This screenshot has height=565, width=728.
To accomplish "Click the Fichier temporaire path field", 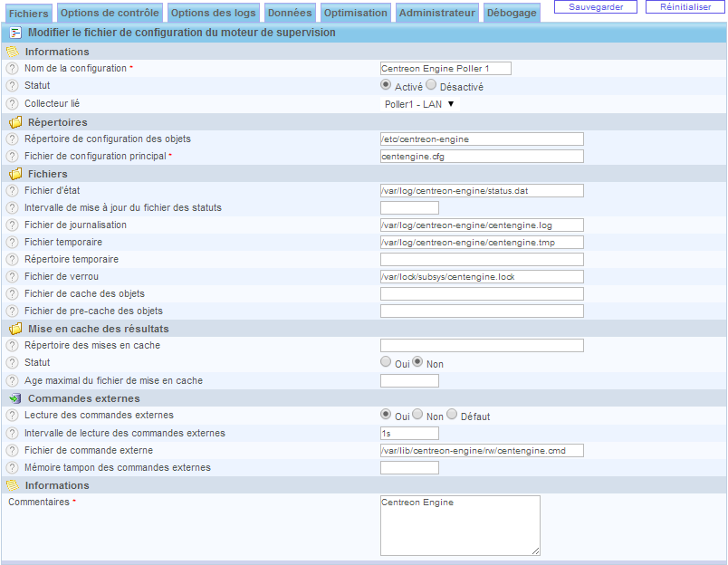I will pyautogui.click(x=482, y=243).
